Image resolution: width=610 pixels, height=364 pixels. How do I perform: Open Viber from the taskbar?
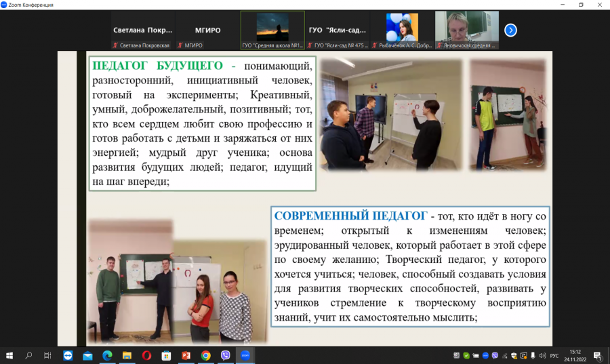pos(225,355)
